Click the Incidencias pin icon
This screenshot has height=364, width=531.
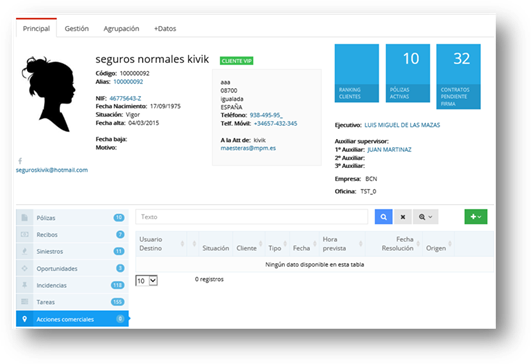pyautogui.click(x=24, y=285)
